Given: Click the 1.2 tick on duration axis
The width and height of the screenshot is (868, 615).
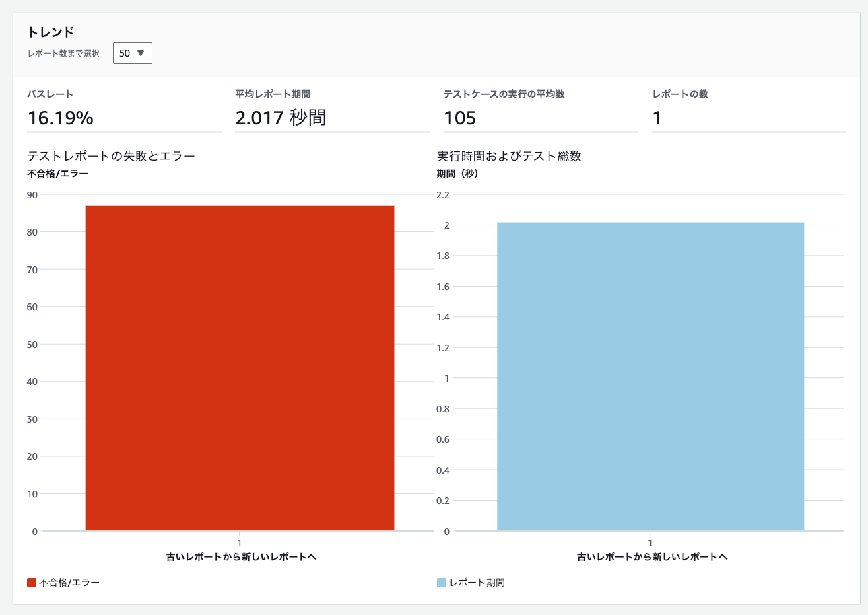Looking at the screenshot, I should click(442, 348).
